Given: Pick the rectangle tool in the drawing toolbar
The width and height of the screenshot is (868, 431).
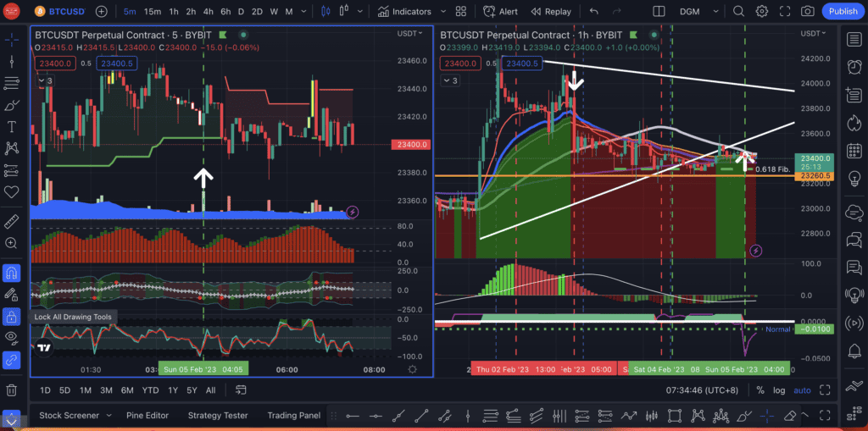Looking at the screenshot, I should [x=674, y=415].
